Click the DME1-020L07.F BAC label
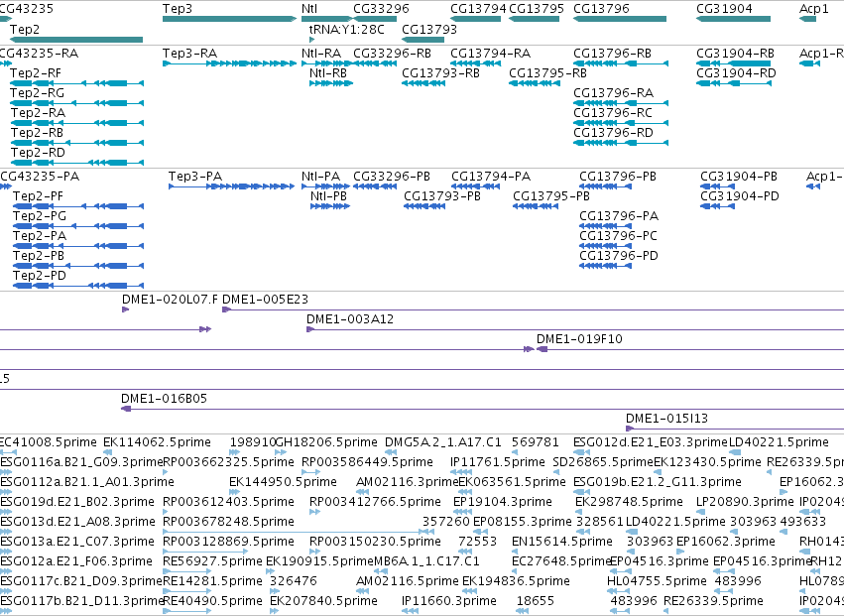Screen dimensions: 844x616 (170, 299)
